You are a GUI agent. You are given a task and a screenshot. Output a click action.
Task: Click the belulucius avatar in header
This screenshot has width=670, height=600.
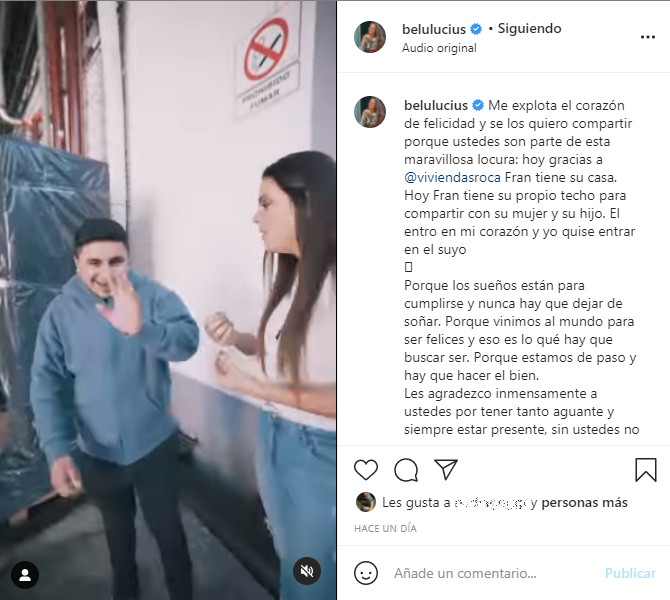pos(370,37)
